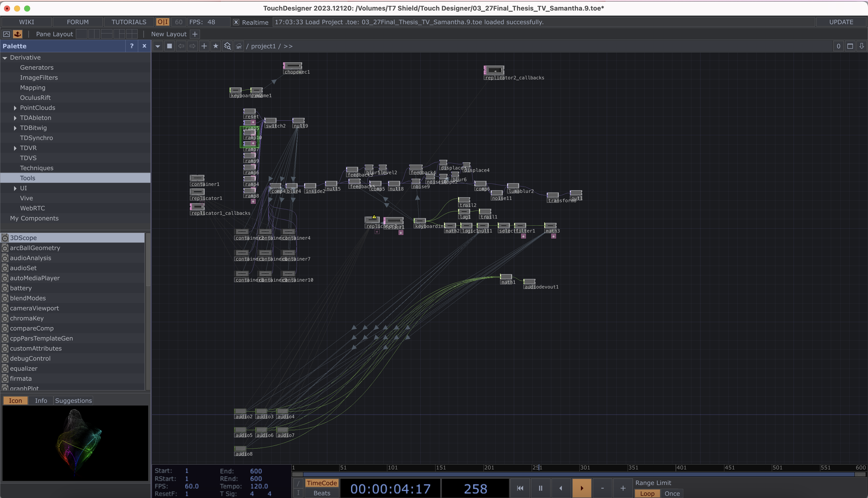The height and width of the screenshot is (498, 868).
Task: Click the pane maximize icon at top right
Action: (x=850, y=46)
